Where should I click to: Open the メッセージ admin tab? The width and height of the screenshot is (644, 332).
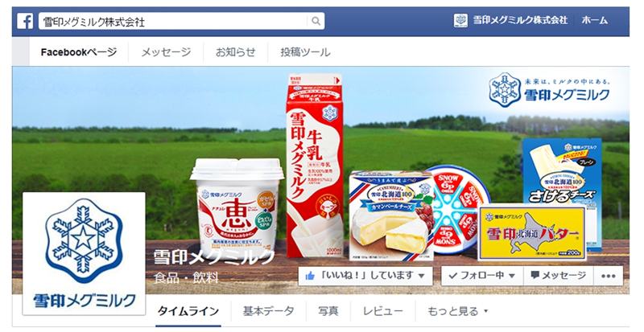(166, 52)
